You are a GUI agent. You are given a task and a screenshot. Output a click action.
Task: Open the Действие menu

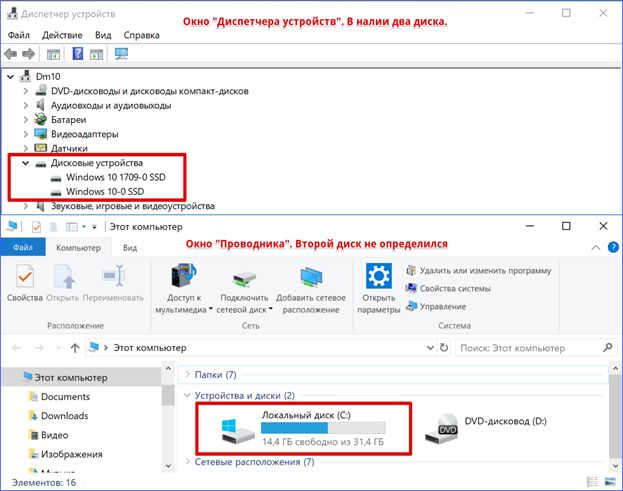click(62, 35)
